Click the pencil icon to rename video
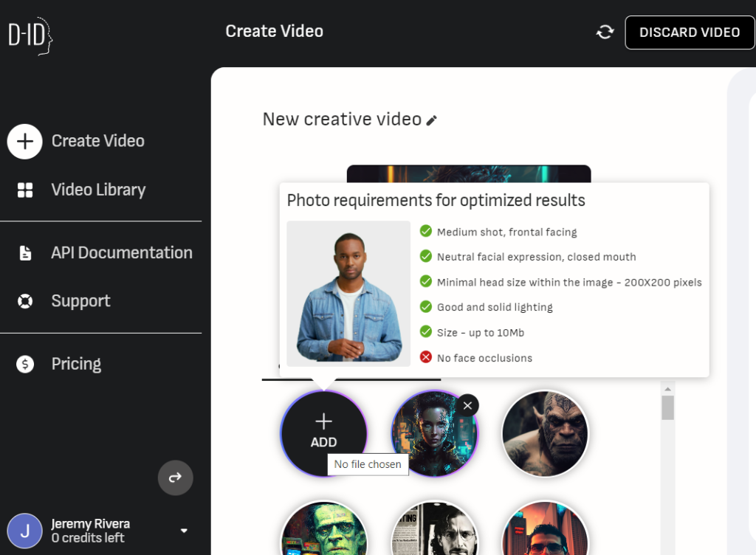The width and height of the screenshot is (756, 555). 431,120
